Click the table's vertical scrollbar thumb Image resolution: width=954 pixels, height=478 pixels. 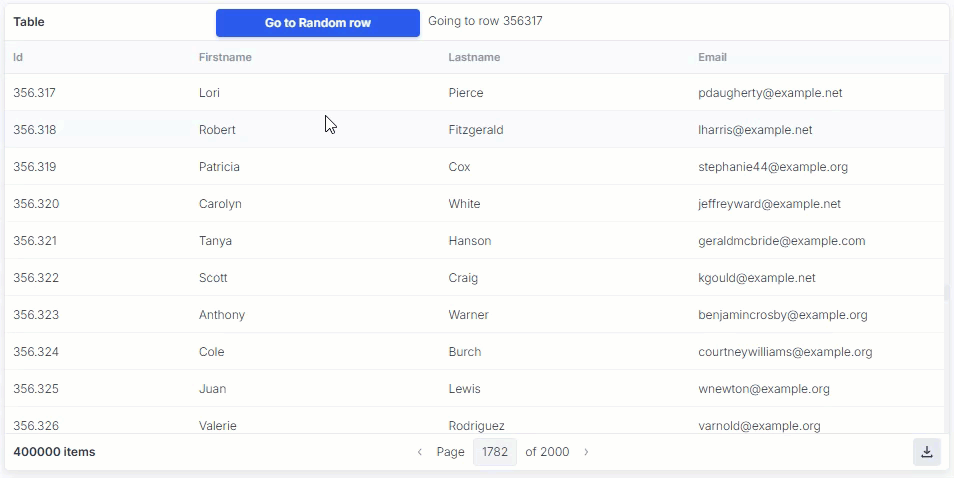click(947, 292)
